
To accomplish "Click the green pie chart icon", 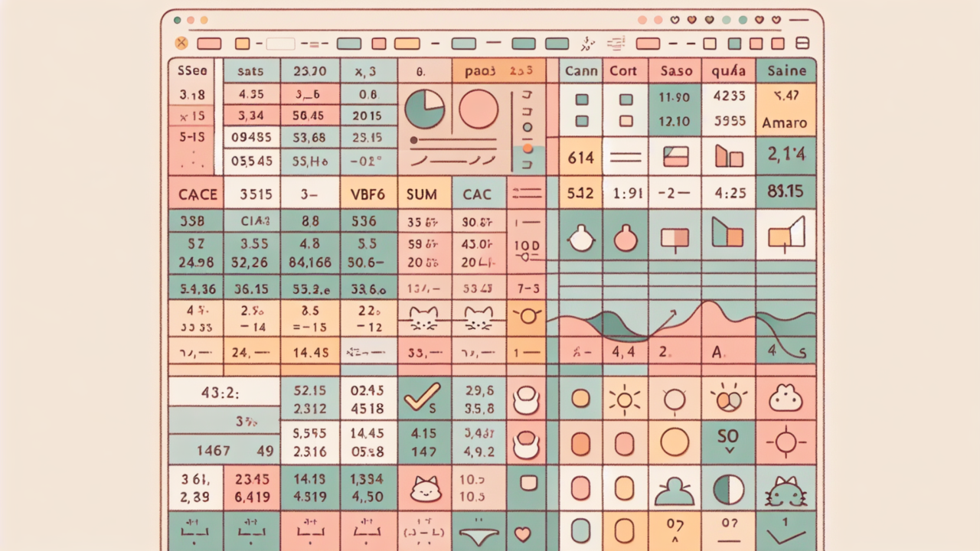I will coord(424,109).
